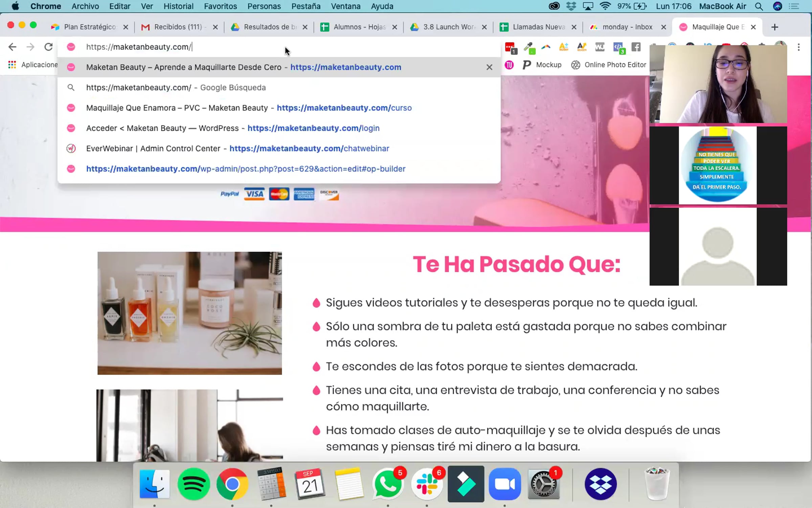Open Chrome three-dot menu

coord(798,47)
